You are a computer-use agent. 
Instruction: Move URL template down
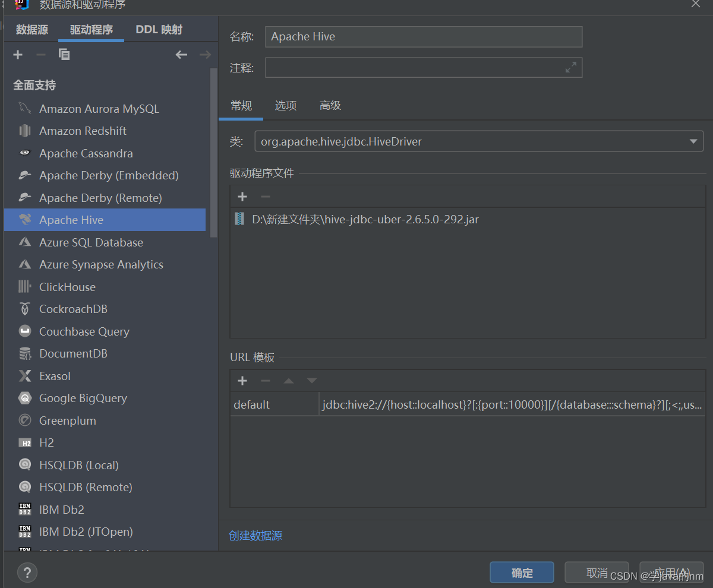click(x=312, y=381)
